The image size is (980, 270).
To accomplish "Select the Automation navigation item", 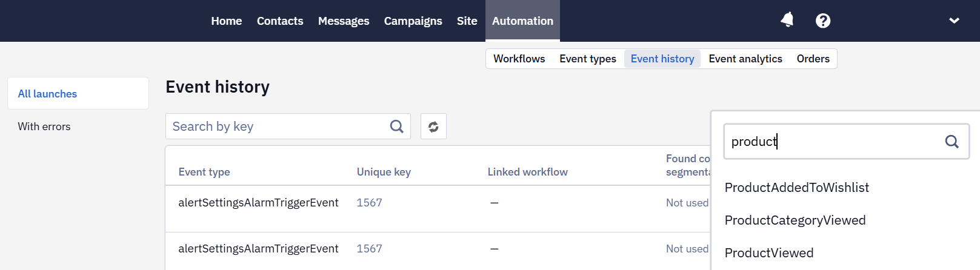I will [522, 21].
